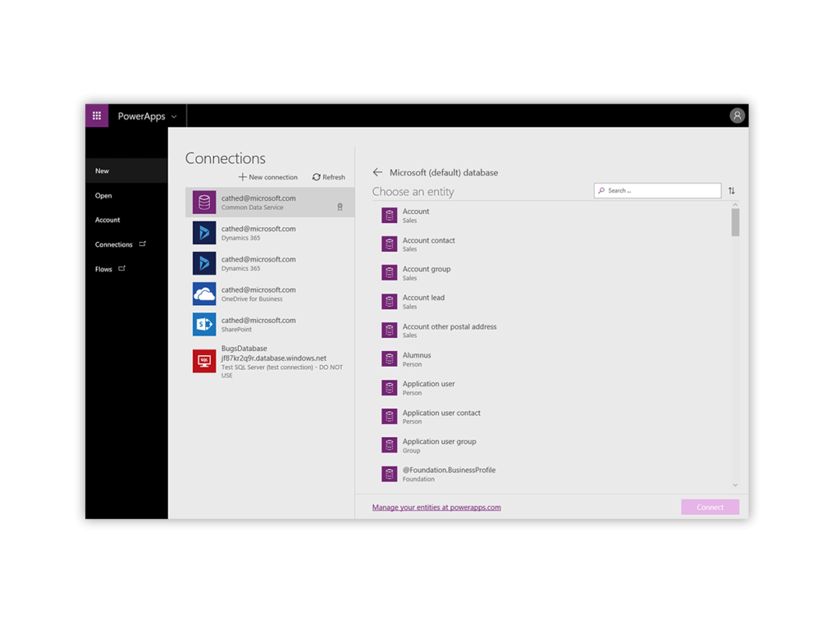Click the badge icon on Common Data Service row

(340, 207)
